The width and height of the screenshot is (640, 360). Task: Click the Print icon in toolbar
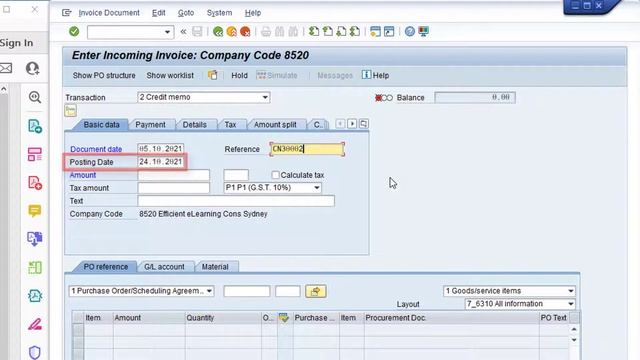pyautogui.click(x=266, y=31)
